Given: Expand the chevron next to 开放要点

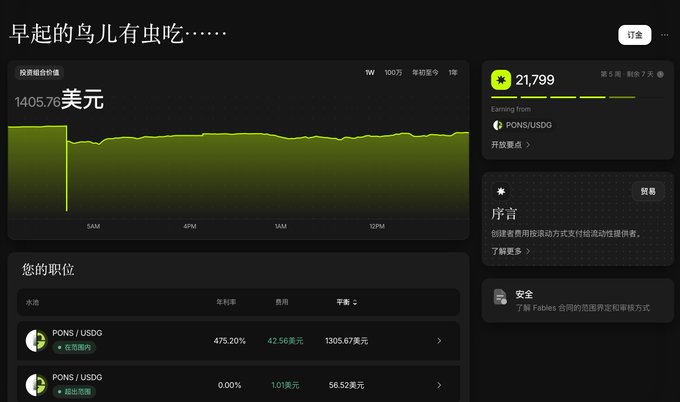Looking at the screenshot, I should (x=528, y=145).
